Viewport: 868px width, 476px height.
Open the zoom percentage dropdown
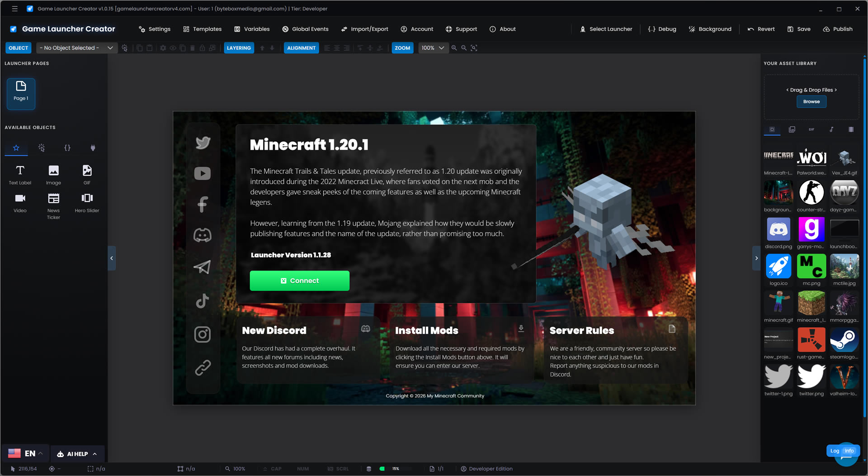(433, 48)
